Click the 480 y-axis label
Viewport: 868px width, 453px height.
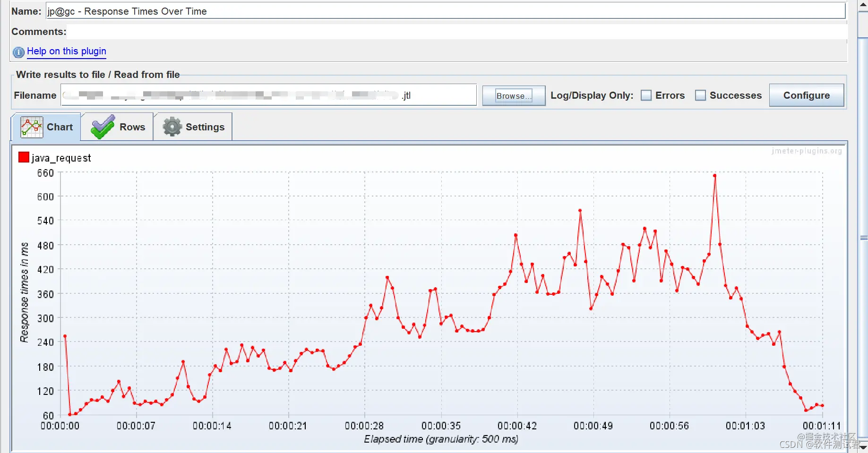click(x=45, y=246)
